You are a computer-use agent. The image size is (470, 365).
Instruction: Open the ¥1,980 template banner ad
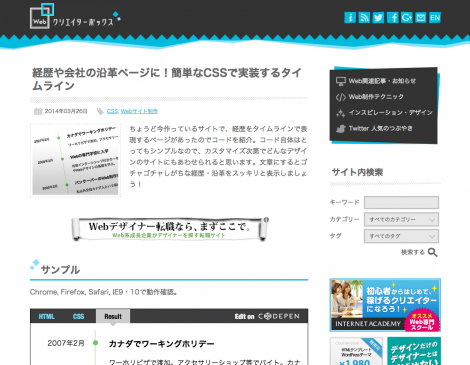(x=356, y=351)
